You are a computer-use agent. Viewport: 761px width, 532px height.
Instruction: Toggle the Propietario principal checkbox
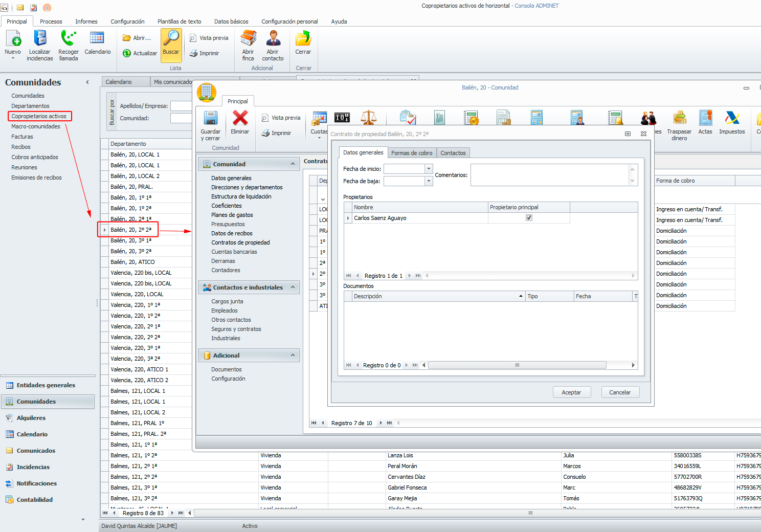click(x=529, y=218)
